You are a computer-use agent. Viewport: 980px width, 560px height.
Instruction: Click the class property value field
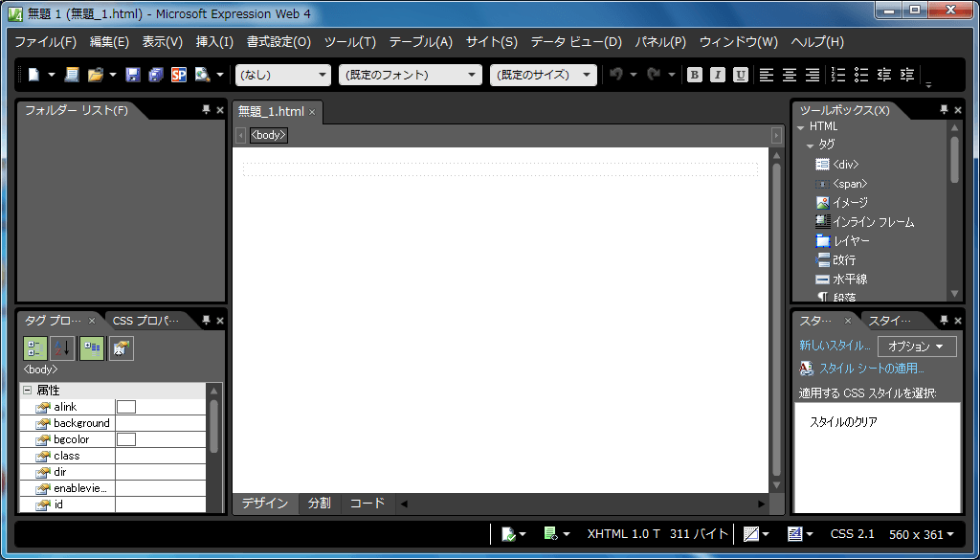pyautogui.click(x=161, y=456)
